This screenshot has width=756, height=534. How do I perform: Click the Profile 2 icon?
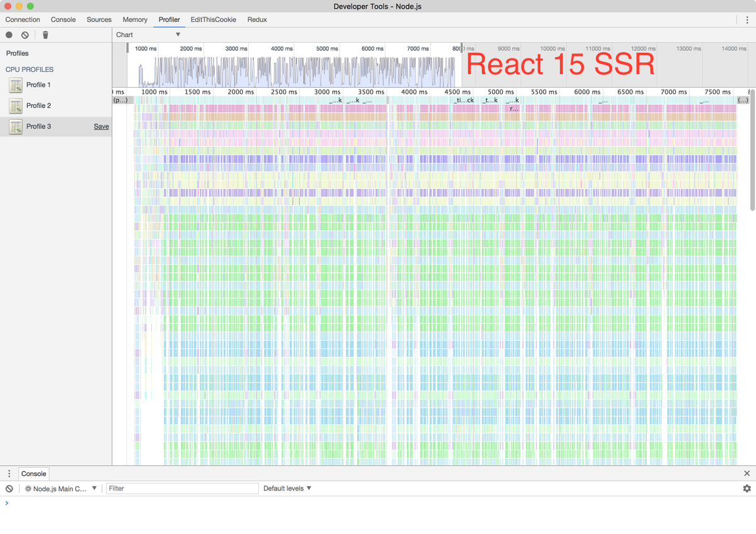(16, 106)
